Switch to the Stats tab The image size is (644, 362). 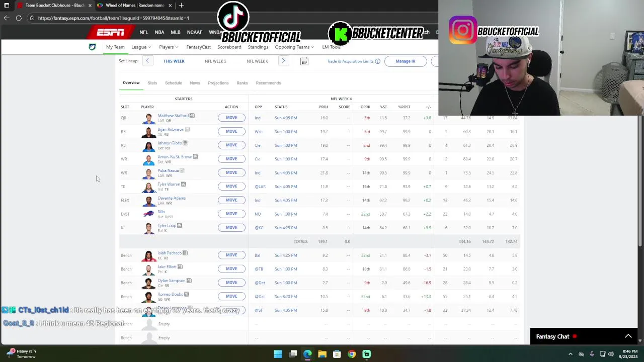coord(152,83)
